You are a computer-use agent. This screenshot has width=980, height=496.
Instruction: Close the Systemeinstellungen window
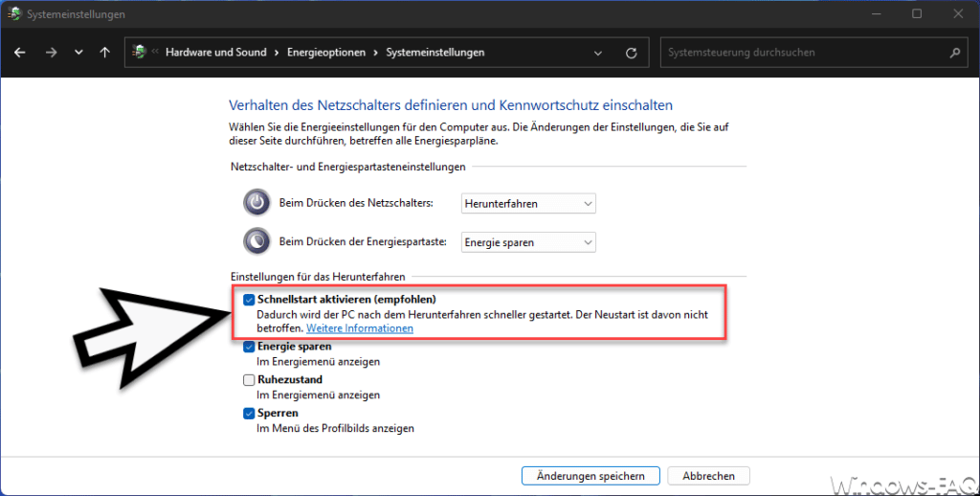click(958, 13)
